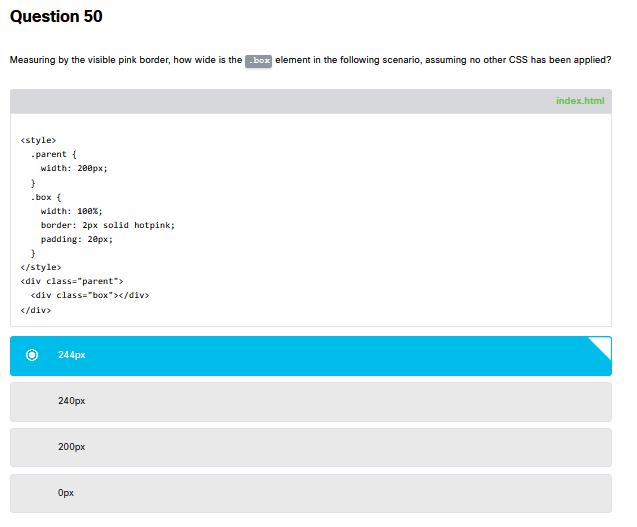The width and height of the screenshot is (637, 527).
Task: Click the Question 50 heading
Action: pos(56,17)
